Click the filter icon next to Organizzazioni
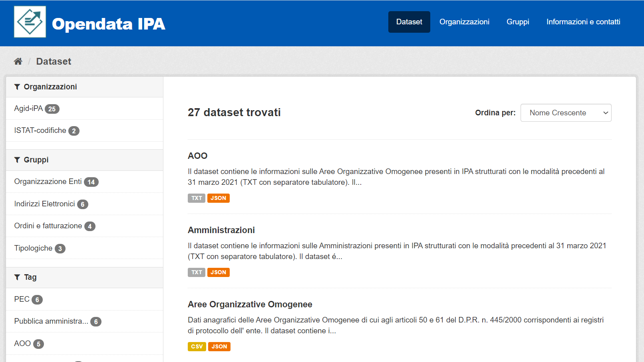Viewport: 644px width, 362px height. 17,87
